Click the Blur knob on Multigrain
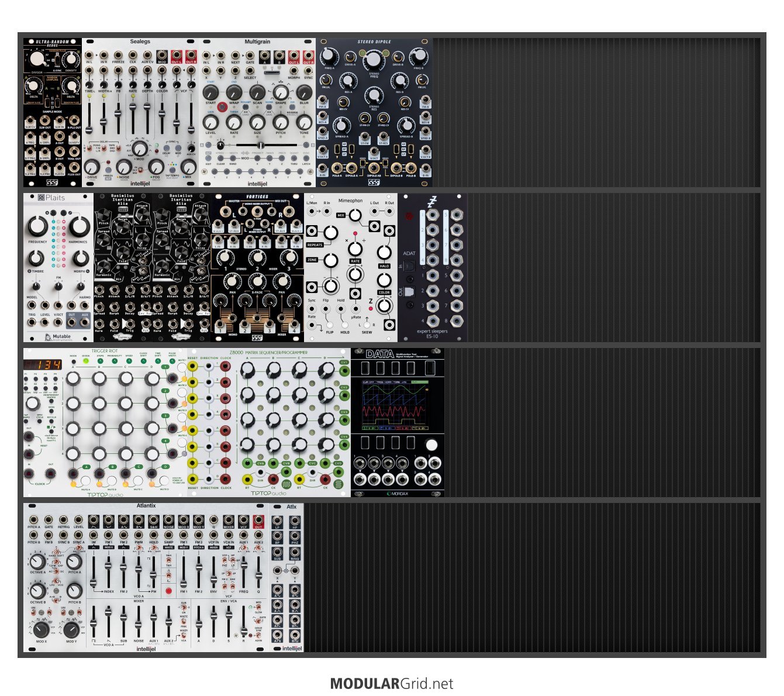Viewport: 784px width, 696px height. (304, 92)
